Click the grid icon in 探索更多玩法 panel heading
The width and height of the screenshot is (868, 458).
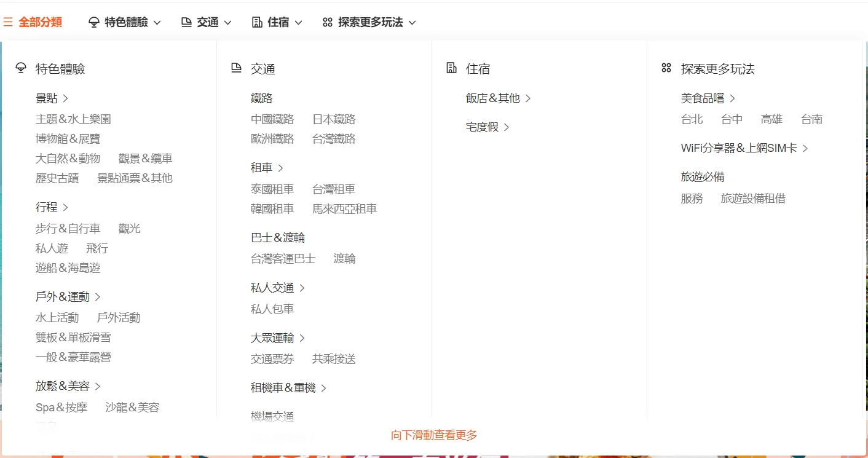click(x=666, y=68)
